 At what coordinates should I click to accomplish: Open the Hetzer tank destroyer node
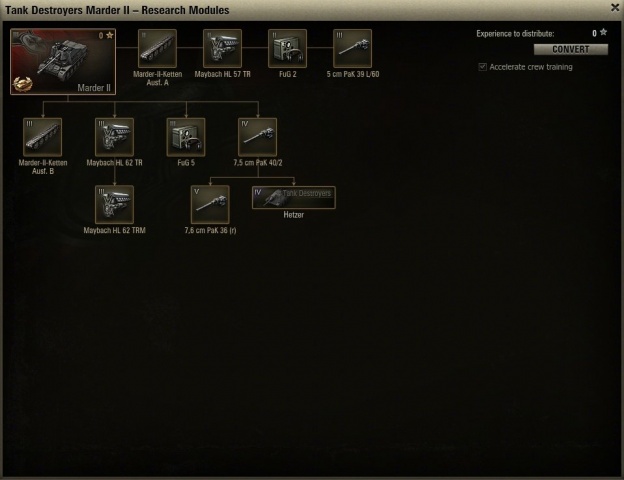[294, 197]
